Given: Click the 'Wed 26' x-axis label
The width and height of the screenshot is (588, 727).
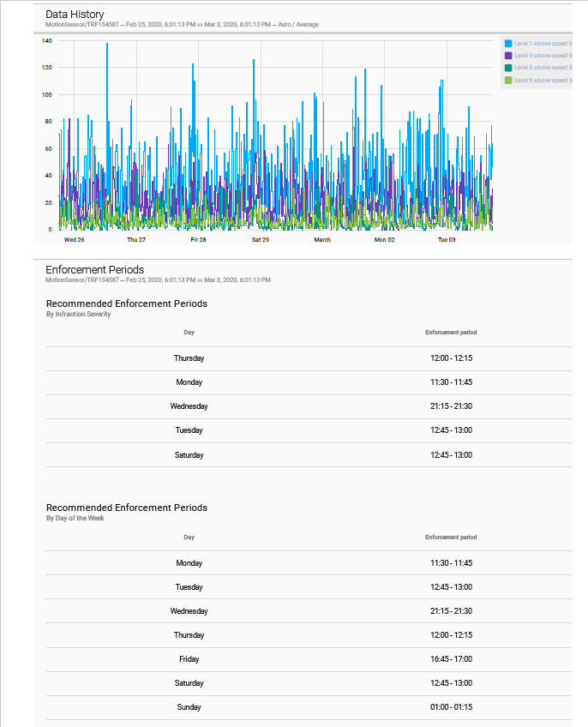Looking at the screenshot, I should pyautogui.click(x=75, y=240).
